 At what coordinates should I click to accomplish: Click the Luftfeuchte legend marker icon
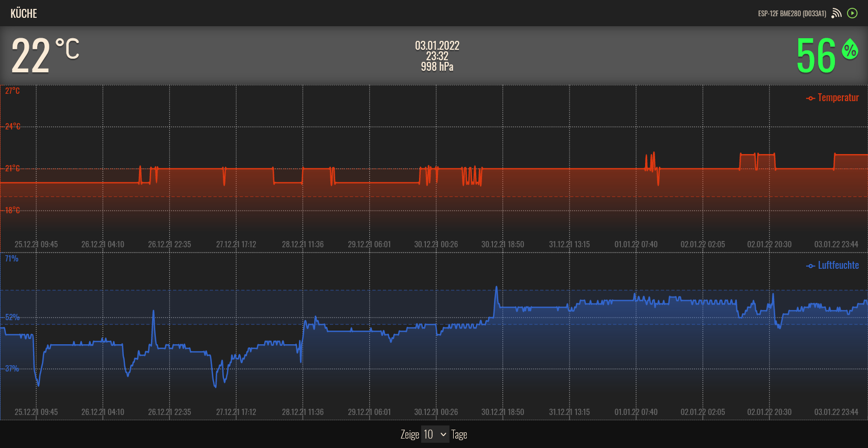click(x=810, y=266)
